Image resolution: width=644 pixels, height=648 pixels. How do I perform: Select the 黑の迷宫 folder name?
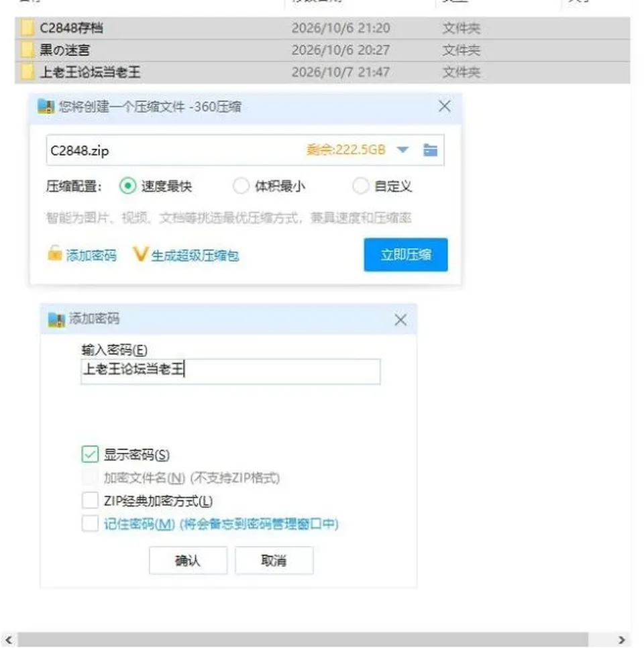coord(64,50)
